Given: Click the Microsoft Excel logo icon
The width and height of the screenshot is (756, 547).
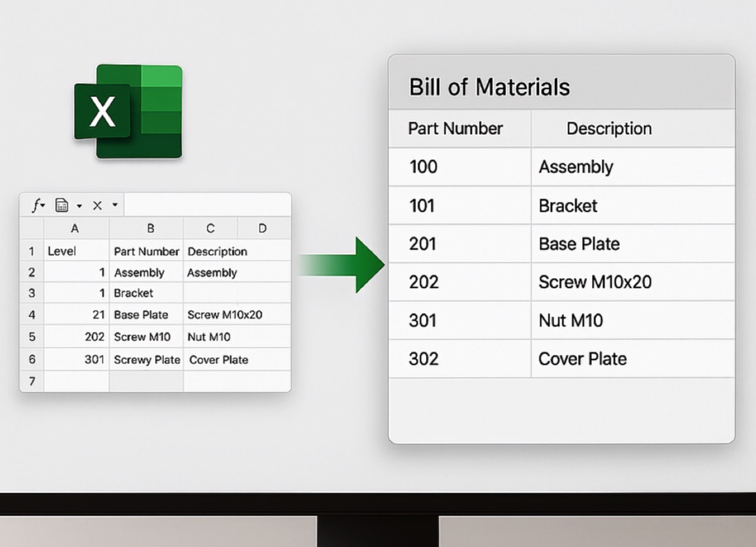Looking at the screenshot, I should point(128,111).
